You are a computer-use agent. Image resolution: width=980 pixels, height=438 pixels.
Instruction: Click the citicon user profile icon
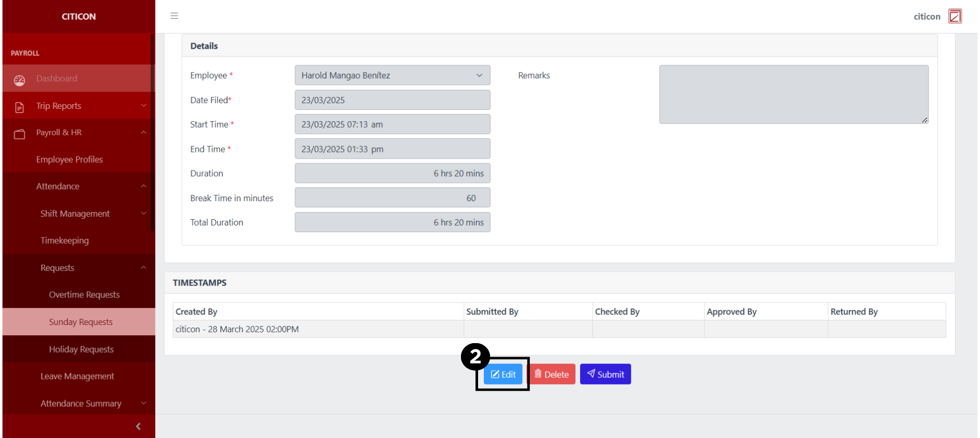pos(955,17)
